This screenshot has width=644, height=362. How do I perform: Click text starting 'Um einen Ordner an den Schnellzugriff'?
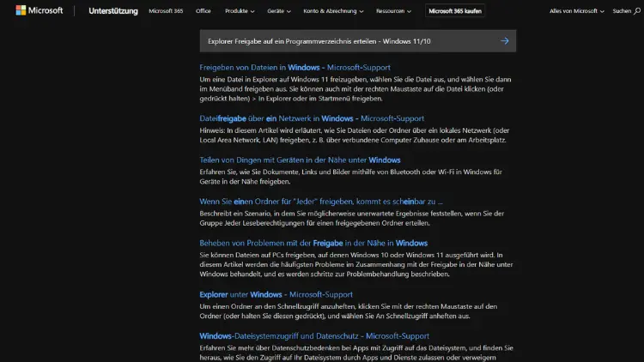tap(349, 311)
